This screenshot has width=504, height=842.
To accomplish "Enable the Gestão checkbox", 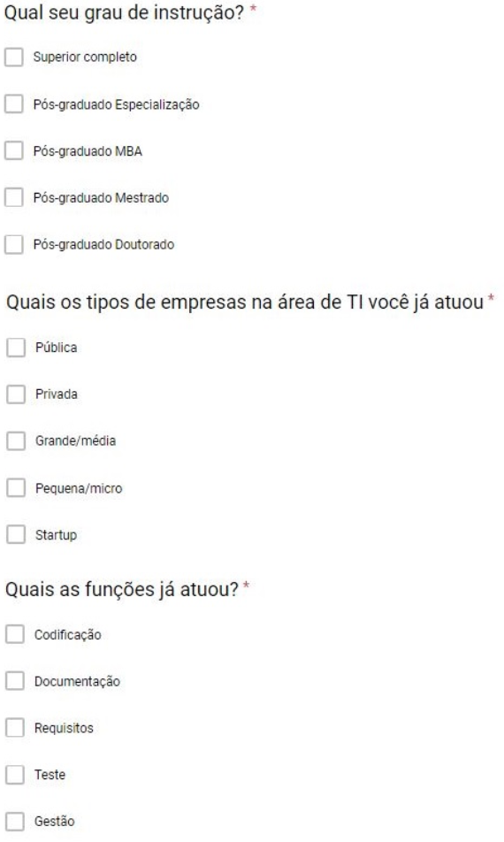I will (15, 821).
